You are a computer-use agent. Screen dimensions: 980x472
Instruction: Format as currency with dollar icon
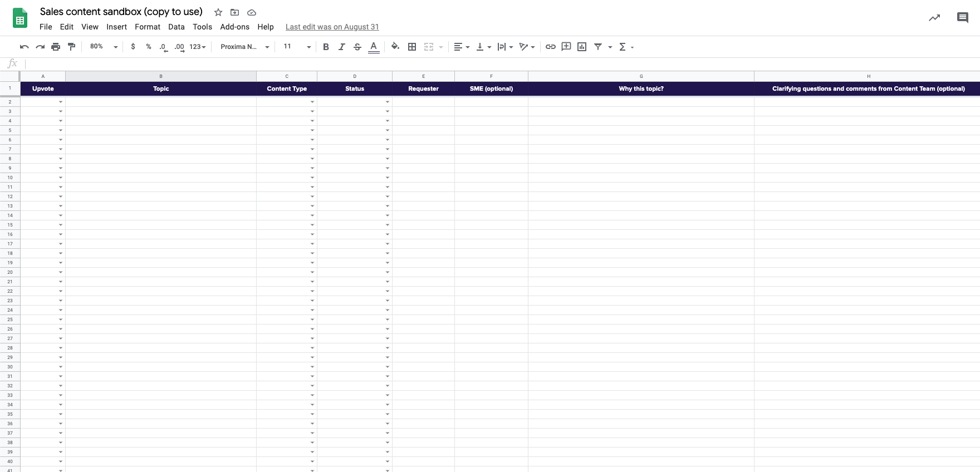[133, 47]
